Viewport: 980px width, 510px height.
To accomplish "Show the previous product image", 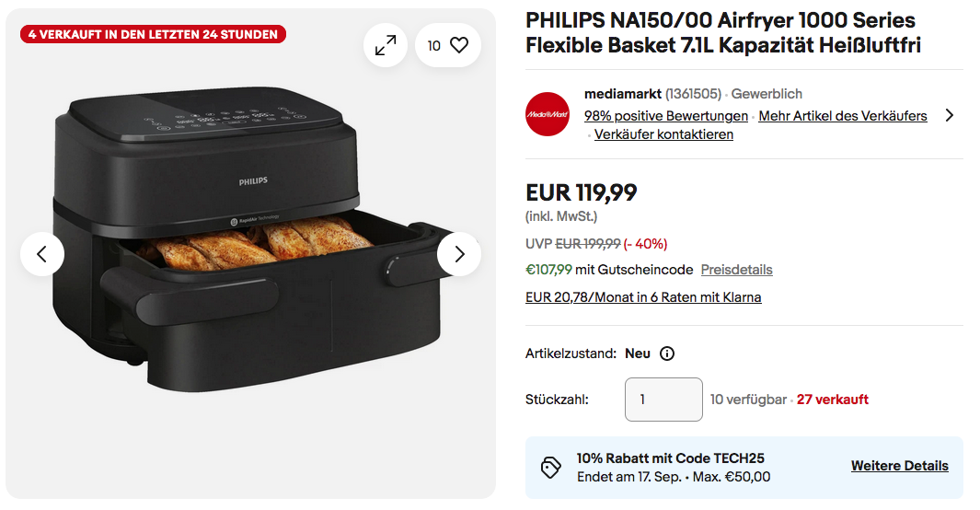I will 42,254.
